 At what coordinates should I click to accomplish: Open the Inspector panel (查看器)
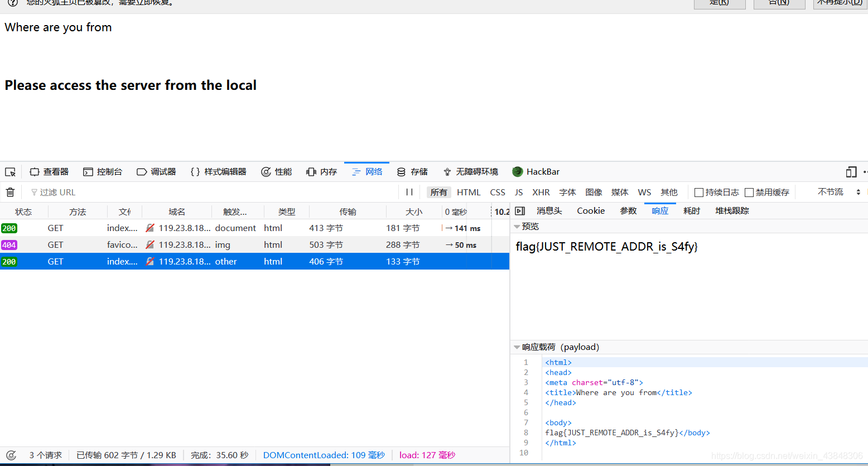[49, 172]
